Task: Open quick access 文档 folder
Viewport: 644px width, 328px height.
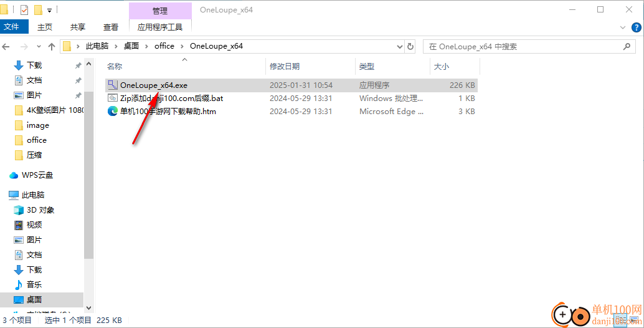Action: point(34,80)
